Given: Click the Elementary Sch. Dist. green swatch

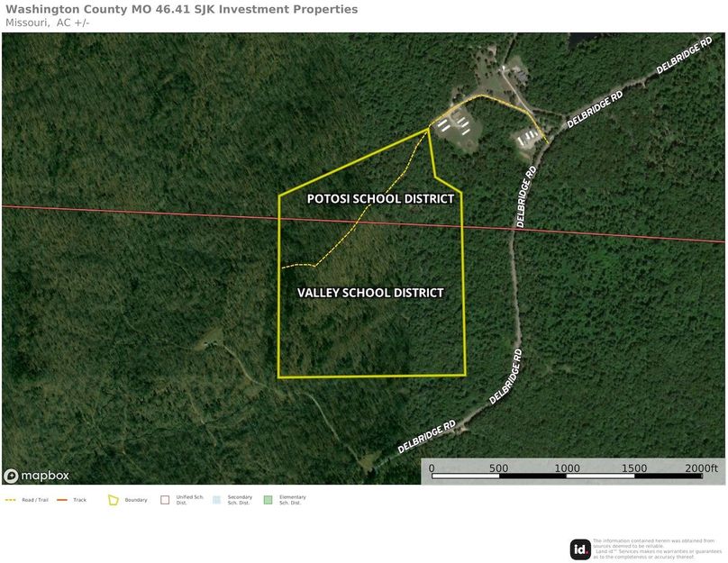Looking at the screenshot, I should click(268, 500).
